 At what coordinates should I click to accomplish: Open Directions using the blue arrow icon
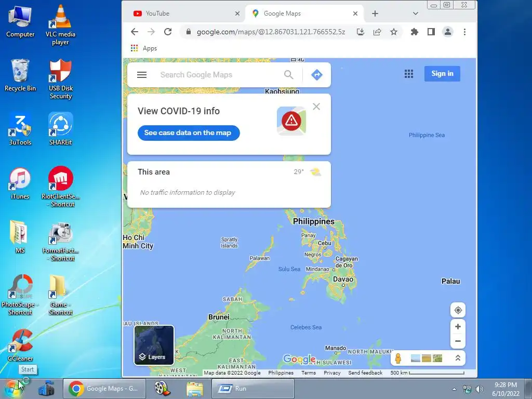(317, 75)
